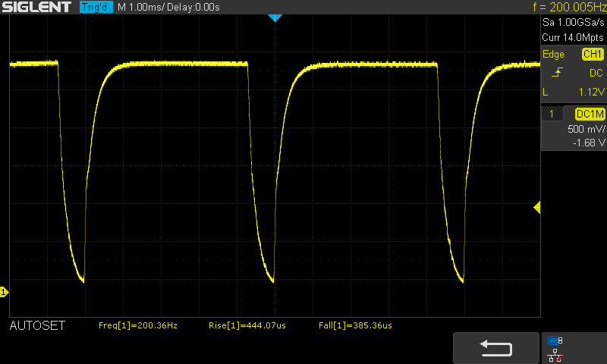Click the DC1M coupling badge
The image size is (607, 364).
590,114
